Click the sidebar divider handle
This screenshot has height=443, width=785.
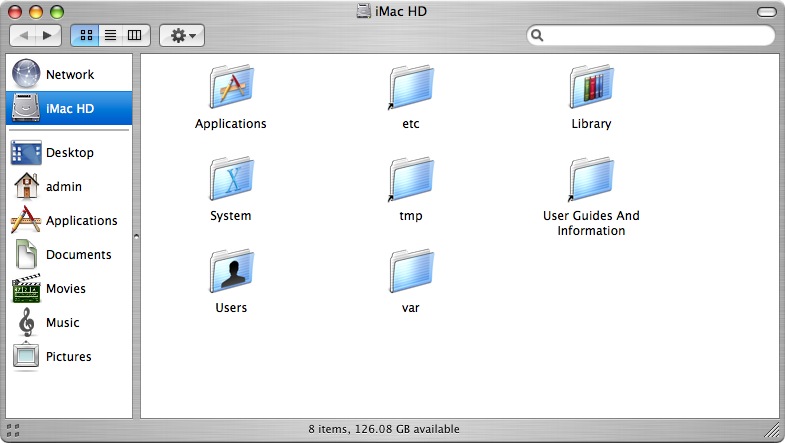point(136,236)
